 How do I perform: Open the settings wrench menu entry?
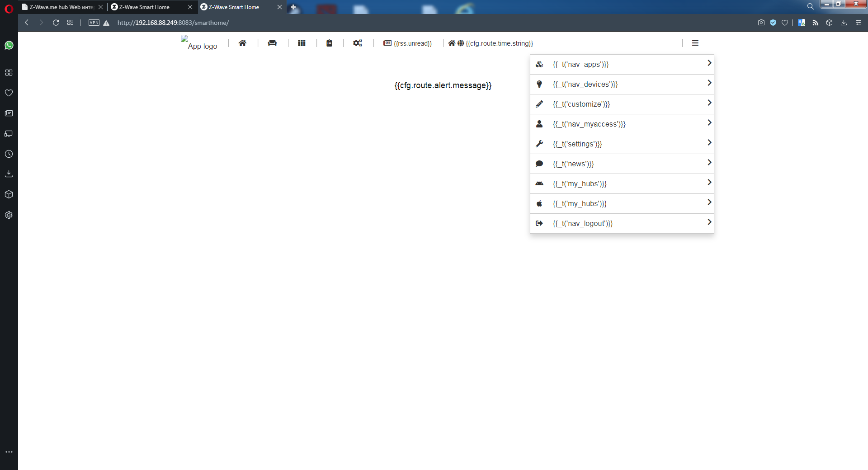577,144
